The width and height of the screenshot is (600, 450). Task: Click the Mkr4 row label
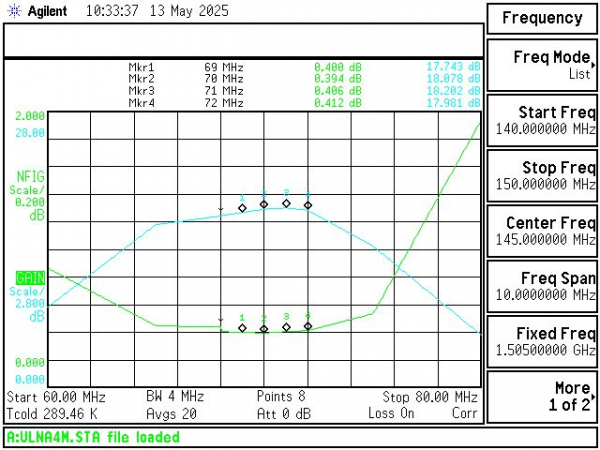click(x=142, y=103)
